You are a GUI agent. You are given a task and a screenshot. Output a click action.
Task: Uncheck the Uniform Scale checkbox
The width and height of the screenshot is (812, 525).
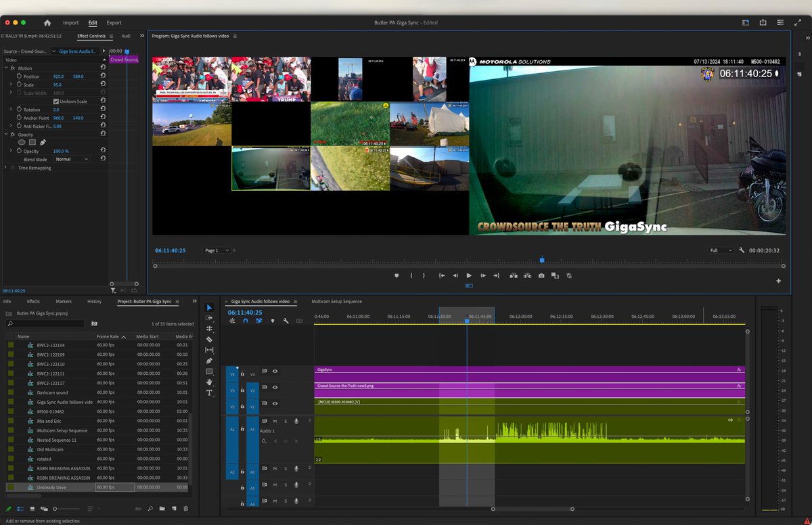pyautogui.click(x=56, y=101)
